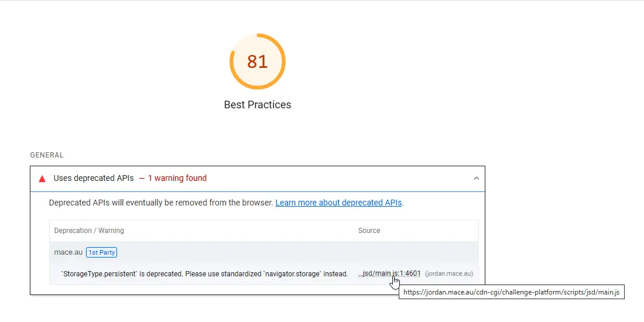Click the 1st Party badge
This screenshot has width=644, height=322.
101,252
